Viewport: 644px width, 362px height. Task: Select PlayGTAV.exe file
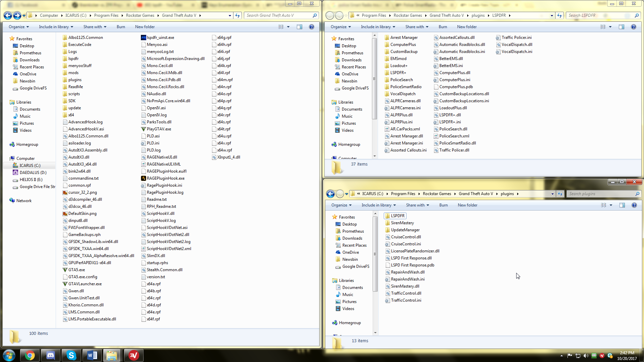[159, 129]
